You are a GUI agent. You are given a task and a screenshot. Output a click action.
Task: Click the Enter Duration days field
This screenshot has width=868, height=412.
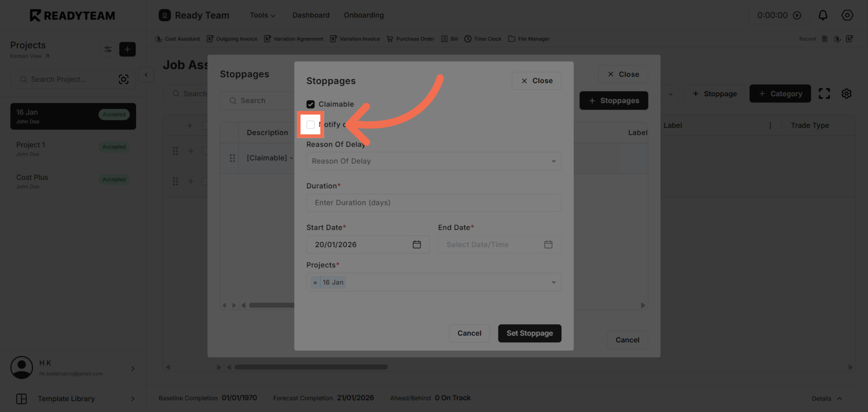point(434,203)
